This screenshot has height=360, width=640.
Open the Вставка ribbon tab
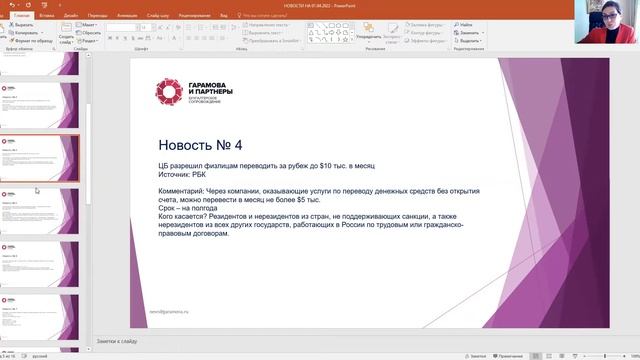pos(47,16)
